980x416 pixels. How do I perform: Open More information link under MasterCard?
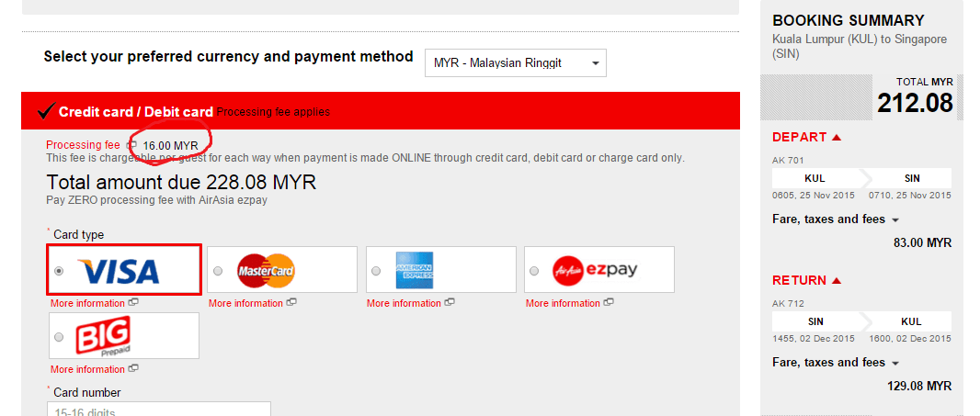click(245, 304)
